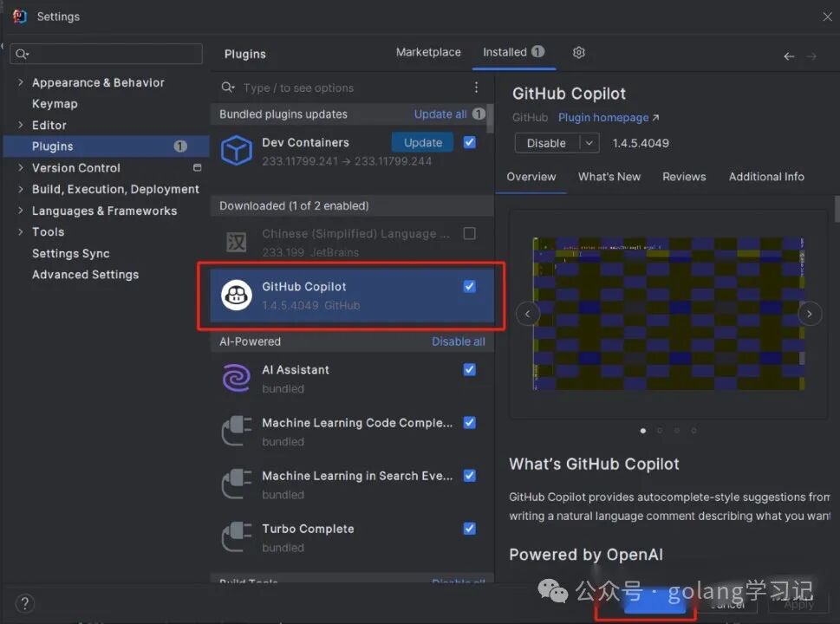
Task: Click the plugin list vertical scrollbar
Action: [x=490, y=119]
